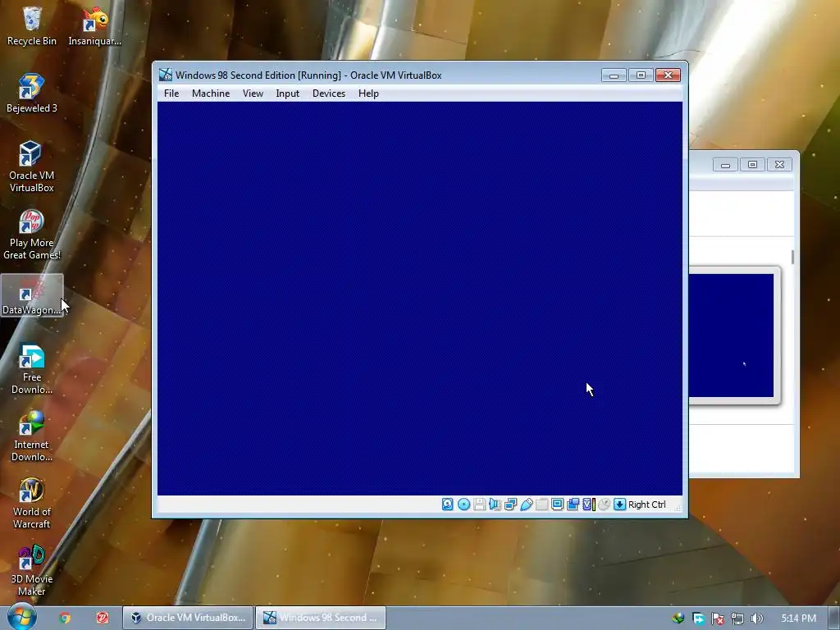The image size is (840, 630).
Task: Open the Input menu
Action: [288, 94]
